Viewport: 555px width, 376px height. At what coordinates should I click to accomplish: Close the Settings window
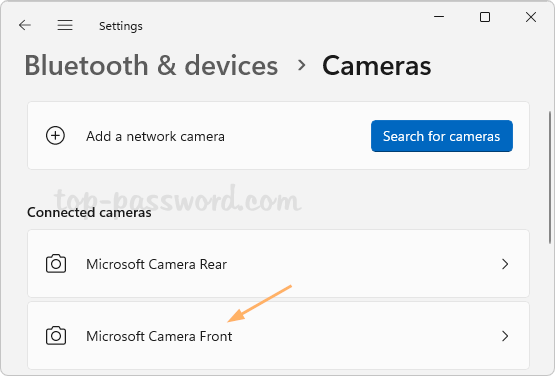click(531, 17)
